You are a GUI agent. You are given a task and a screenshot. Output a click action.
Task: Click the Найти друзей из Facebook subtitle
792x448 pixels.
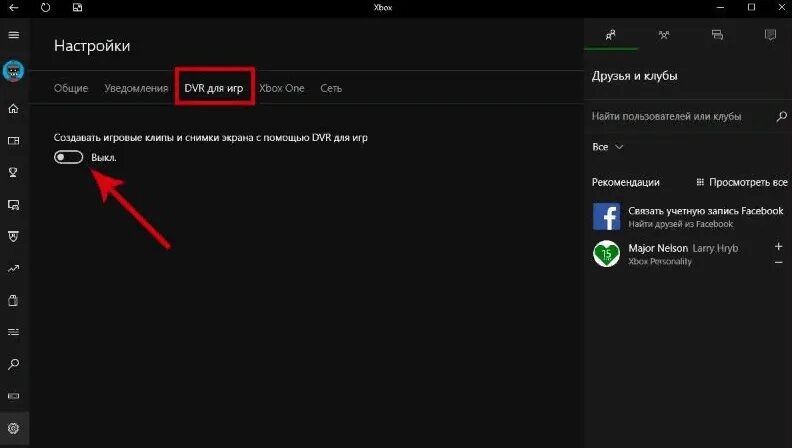pyautogui.click(x=680, y=224)
